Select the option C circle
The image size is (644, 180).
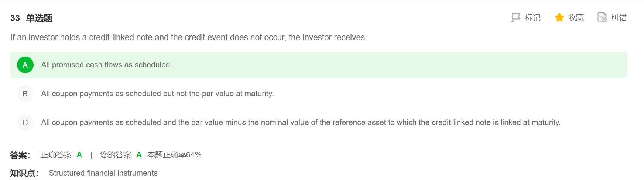(x=25, y=123)
